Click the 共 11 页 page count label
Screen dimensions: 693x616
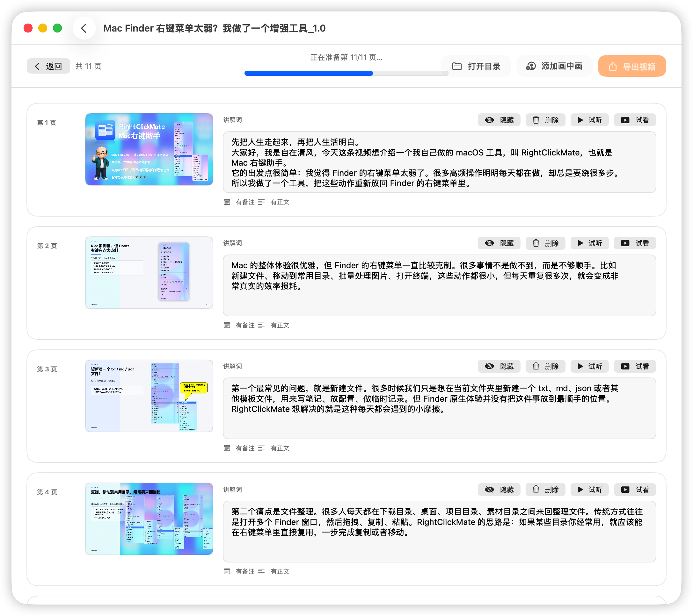coord(88,66)
